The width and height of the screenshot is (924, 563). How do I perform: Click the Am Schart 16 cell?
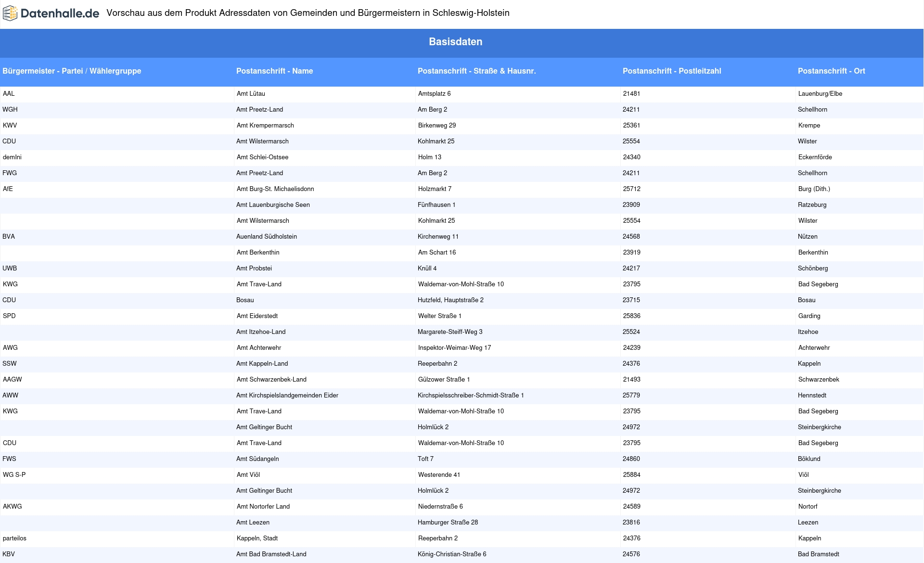click(x=437, y=253)
